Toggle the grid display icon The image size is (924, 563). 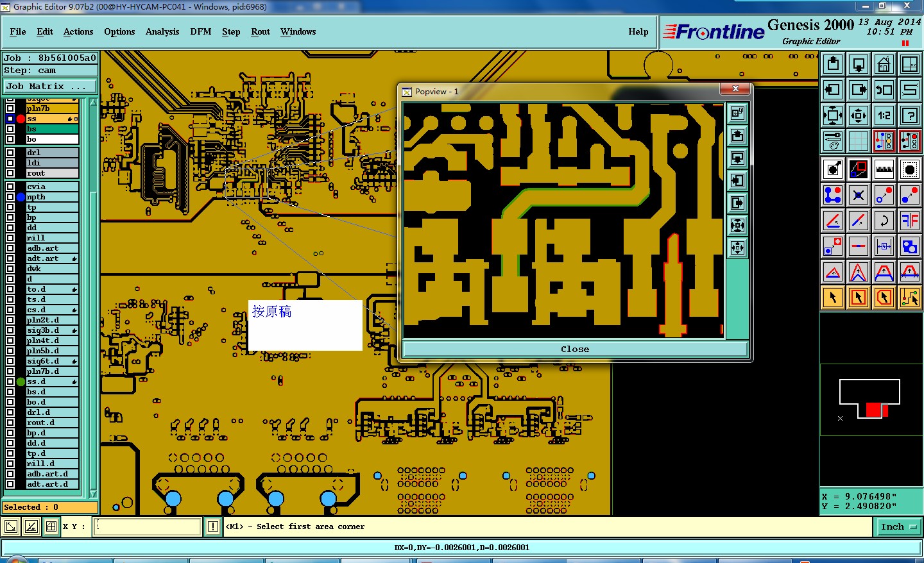[859, 140]
